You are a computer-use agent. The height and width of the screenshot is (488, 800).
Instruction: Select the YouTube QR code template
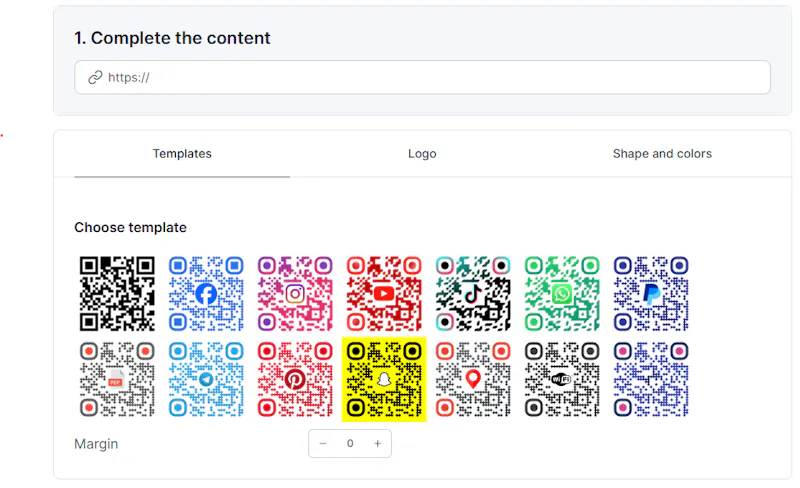click(x=384, y=294)
